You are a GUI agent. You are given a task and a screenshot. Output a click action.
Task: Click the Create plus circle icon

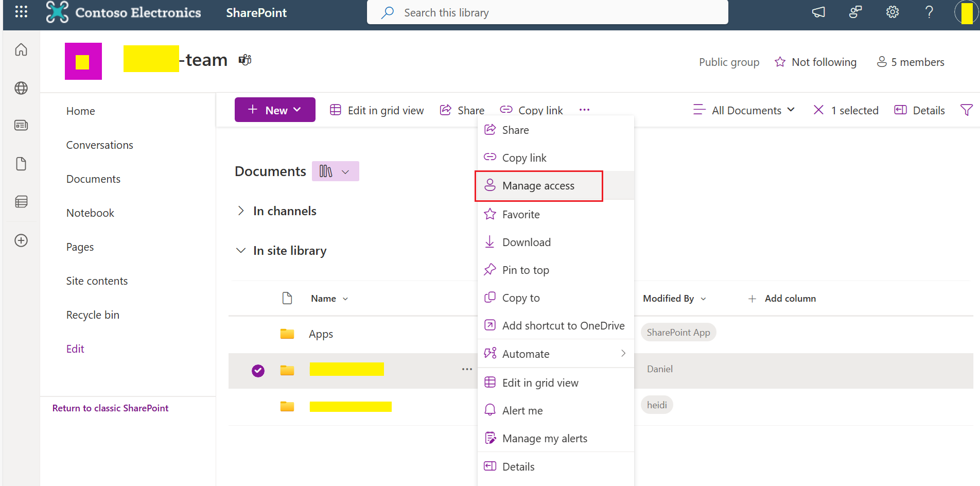tap(21, 240)
